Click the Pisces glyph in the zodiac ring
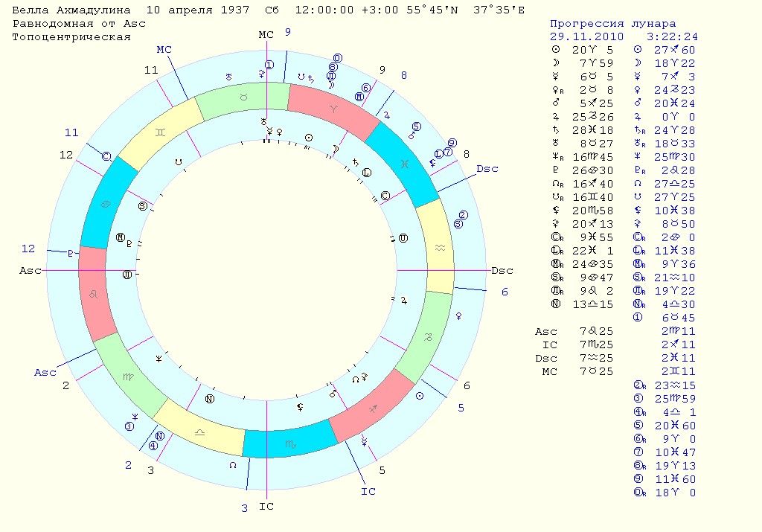762x532 pixels. [404, 164]
